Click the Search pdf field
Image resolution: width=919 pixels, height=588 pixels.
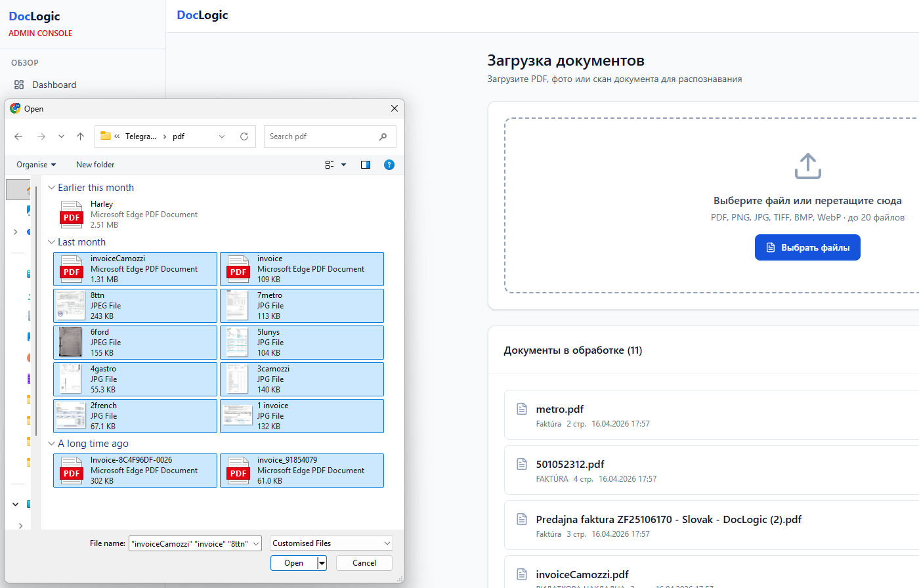coord(322,136)
